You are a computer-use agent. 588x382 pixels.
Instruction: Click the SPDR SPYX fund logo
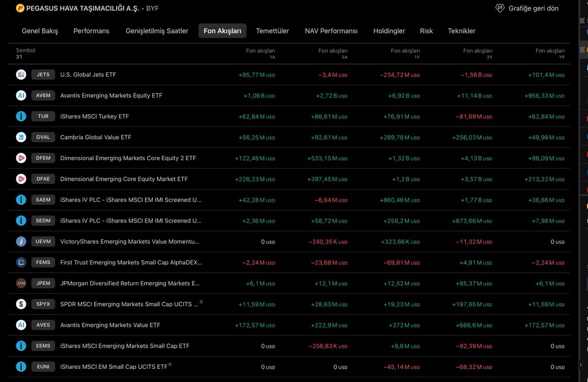click(x=21, y=304)
